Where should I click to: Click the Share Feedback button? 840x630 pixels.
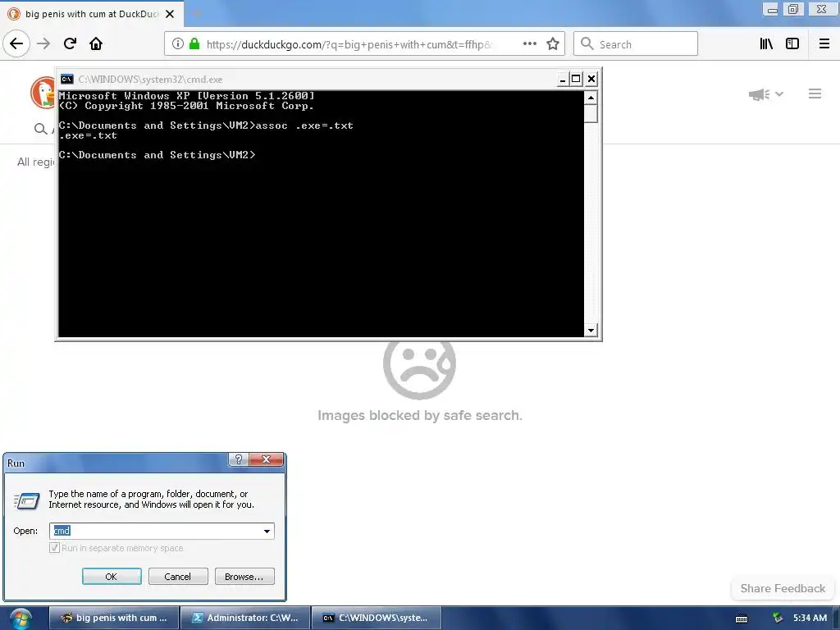[x=783, y=588]
